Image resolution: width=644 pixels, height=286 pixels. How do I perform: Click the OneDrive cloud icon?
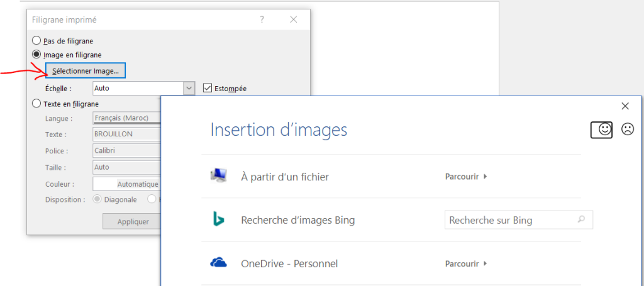[218, 263]
